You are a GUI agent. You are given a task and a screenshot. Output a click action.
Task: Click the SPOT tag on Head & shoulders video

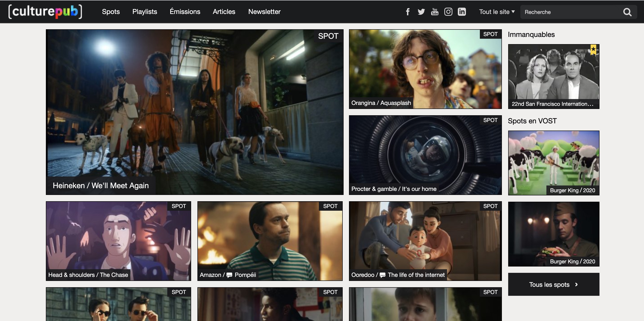[x=179, y=206]
